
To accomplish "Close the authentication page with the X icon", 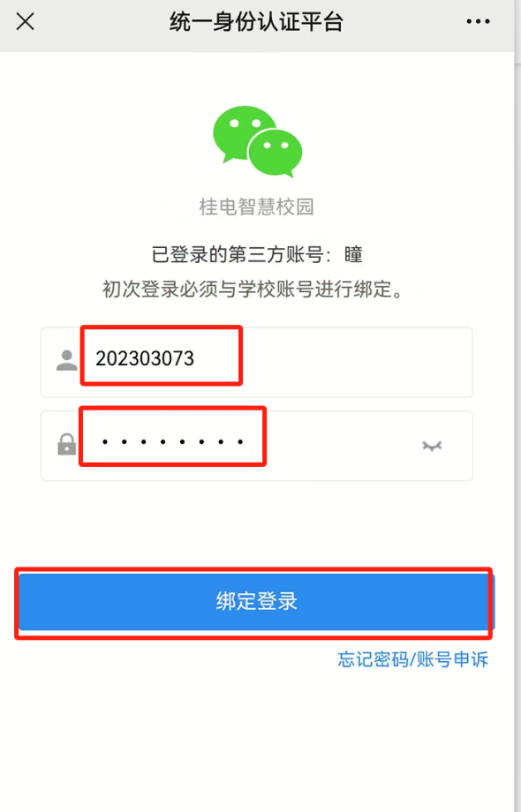I will coord(25,22).
